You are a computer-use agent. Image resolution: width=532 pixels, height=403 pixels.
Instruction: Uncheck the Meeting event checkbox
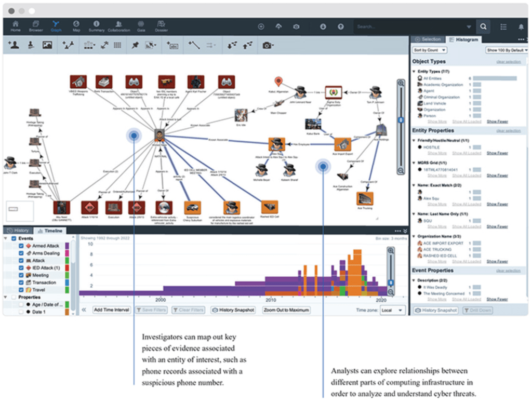coord(21,275)
